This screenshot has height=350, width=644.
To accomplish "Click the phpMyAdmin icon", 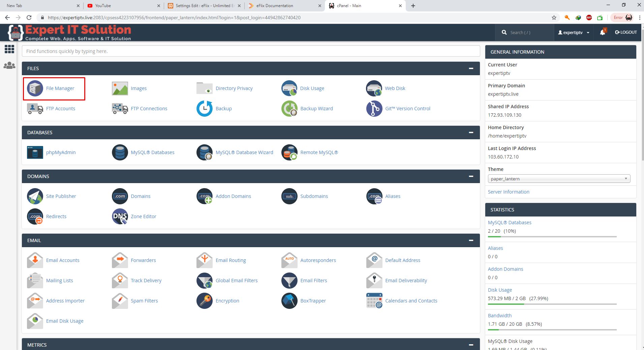I will pyautogui.click(x=35, y=152).
